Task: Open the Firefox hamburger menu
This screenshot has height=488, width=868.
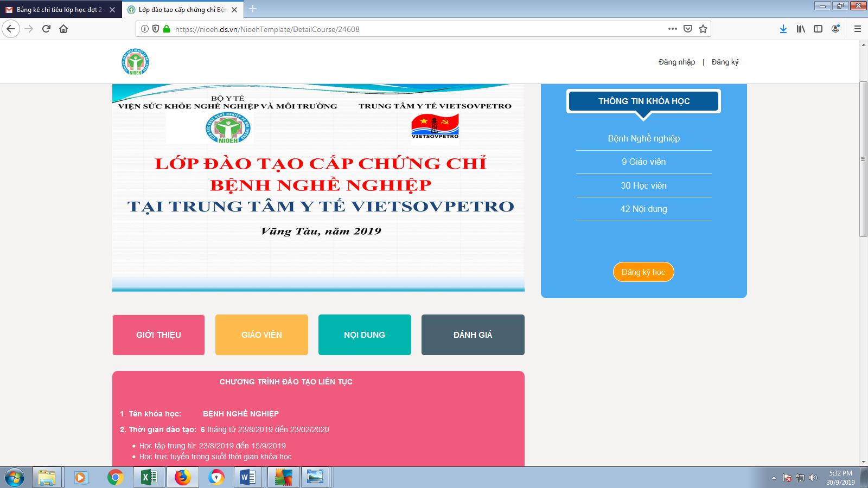Action: 858,29
